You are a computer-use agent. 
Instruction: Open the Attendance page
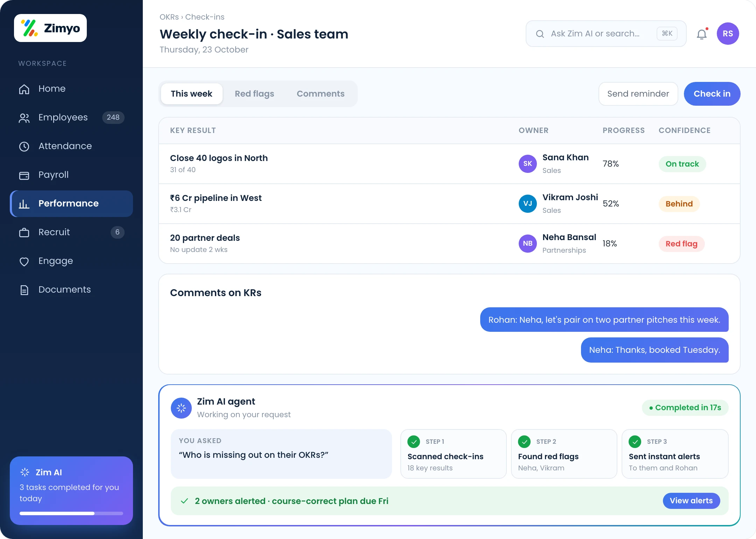tap(71, 146)
